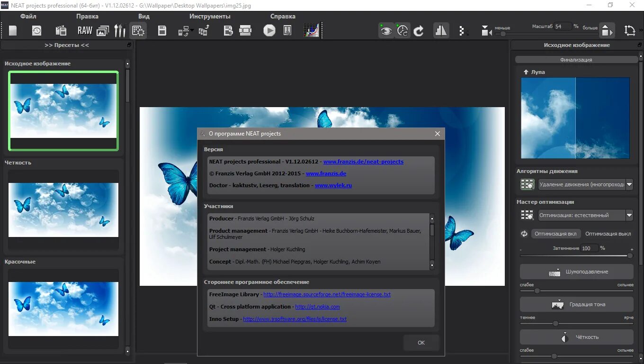644x364 pixels.
Task: Expand the Шумоподавление button
Action: coord(576,272)
